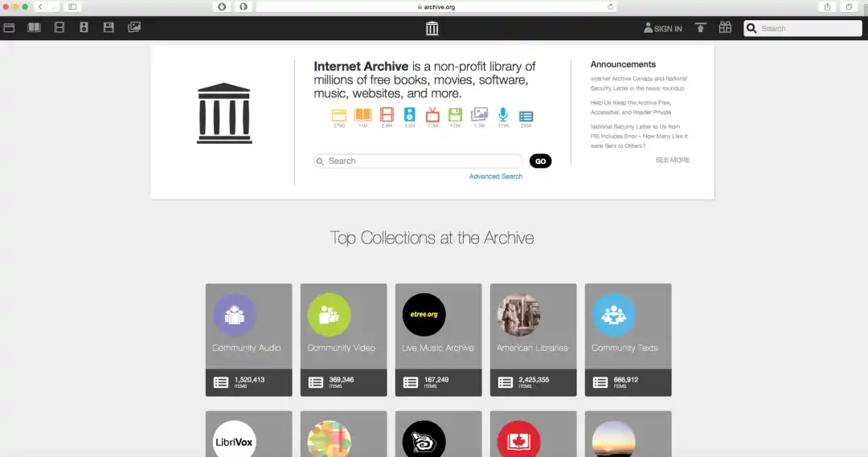Viewport: 868px width, 457px height.
Task: Open the Advanced Search link
Action: click(x=496, y=177)
